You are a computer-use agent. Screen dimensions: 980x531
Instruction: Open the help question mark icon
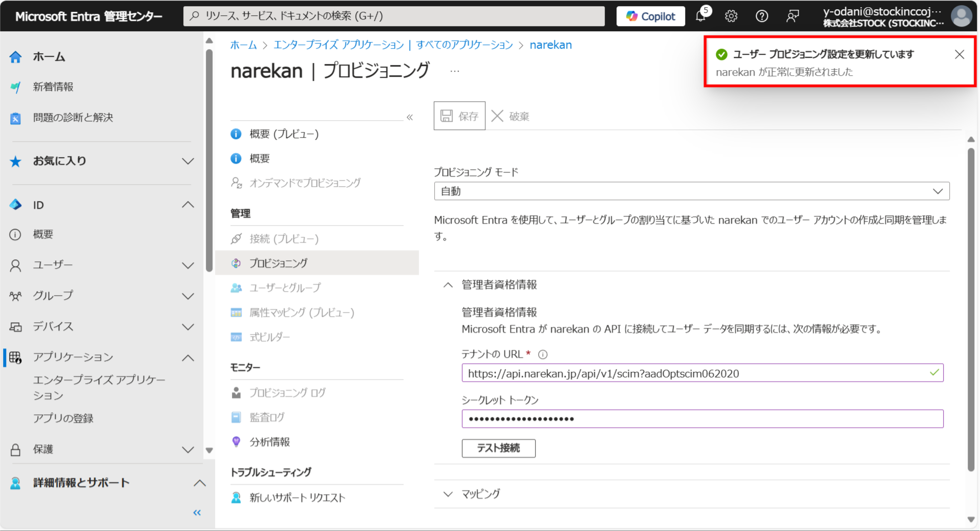762,16
